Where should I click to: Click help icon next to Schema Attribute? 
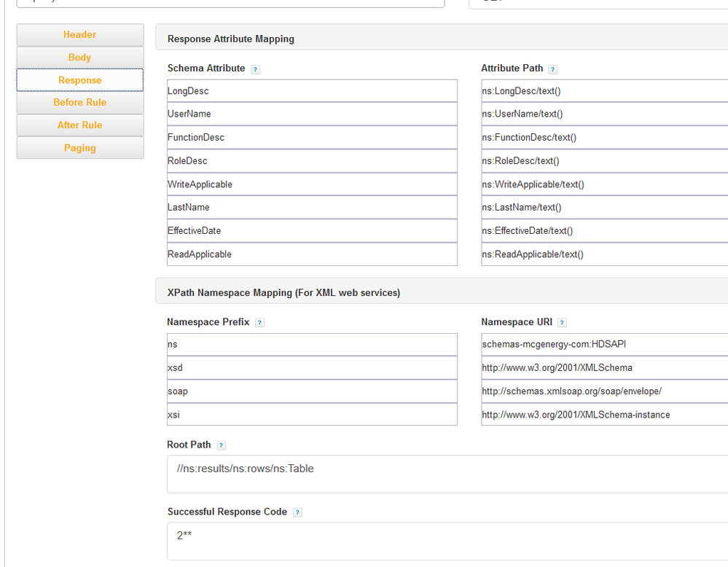tap(255, 69)
